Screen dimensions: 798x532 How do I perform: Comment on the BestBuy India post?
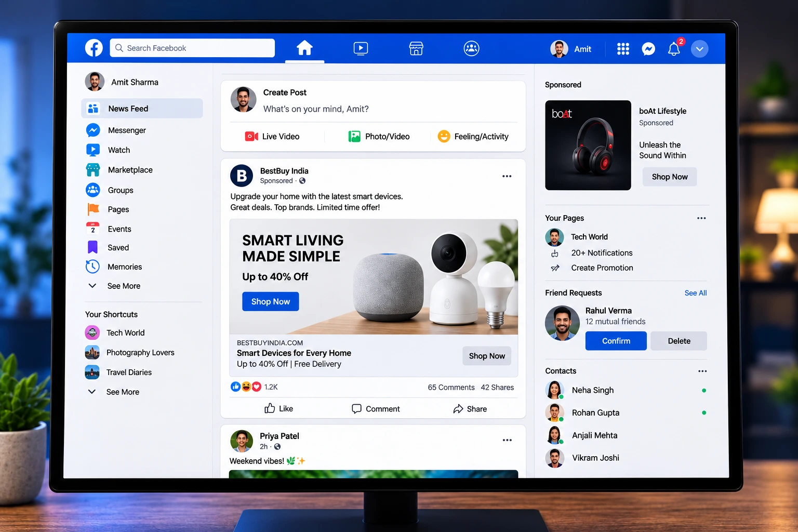coord(376,409)
